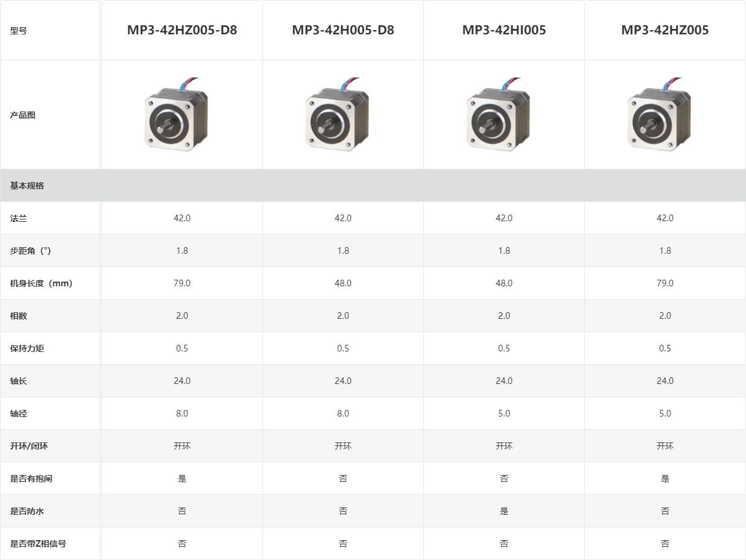Click the 8.0 轴径 value for MP3-42H005-D8
The height and width of the screenshot is (560, 746).
pyautogui.click(x=343, y=414)
